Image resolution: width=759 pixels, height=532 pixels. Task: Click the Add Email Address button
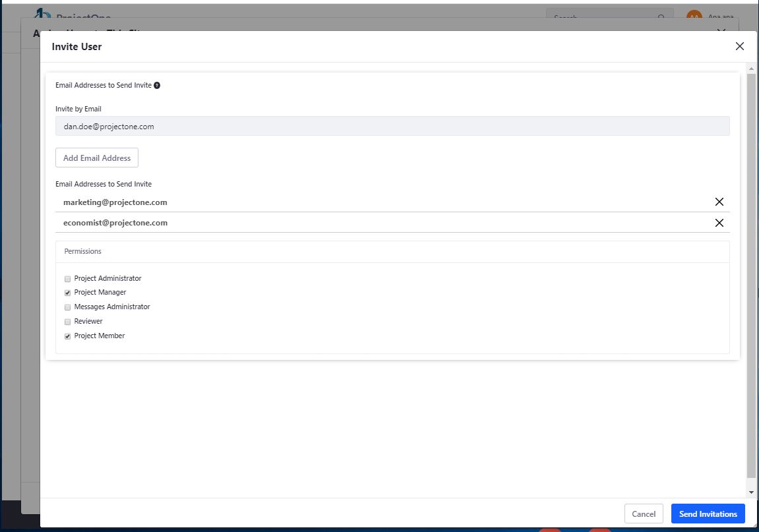97,158
